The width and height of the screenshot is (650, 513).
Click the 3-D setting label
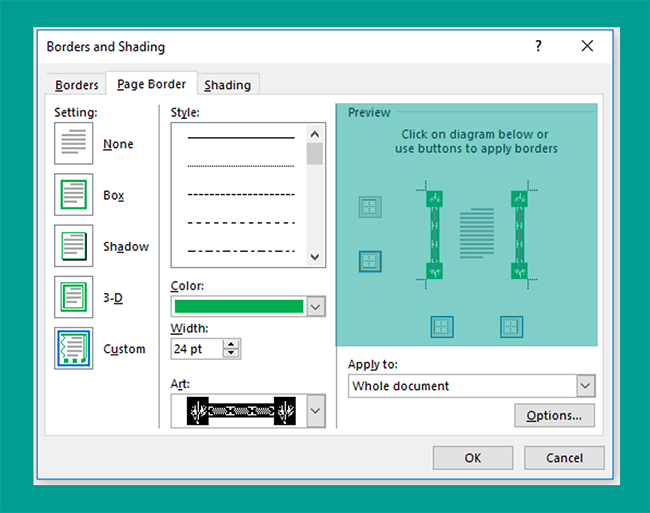tap(113, 298)
